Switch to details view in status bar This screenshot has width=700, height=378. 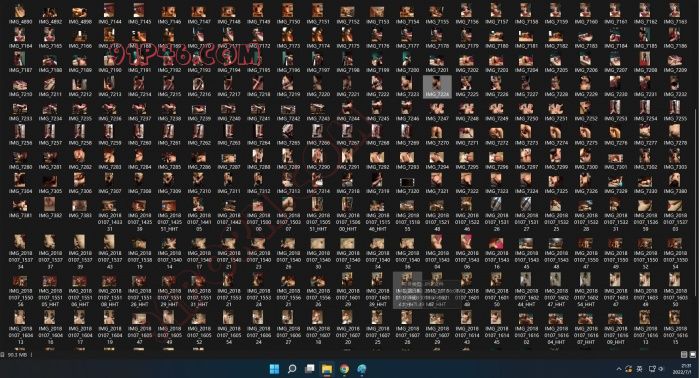pos(684,354)
